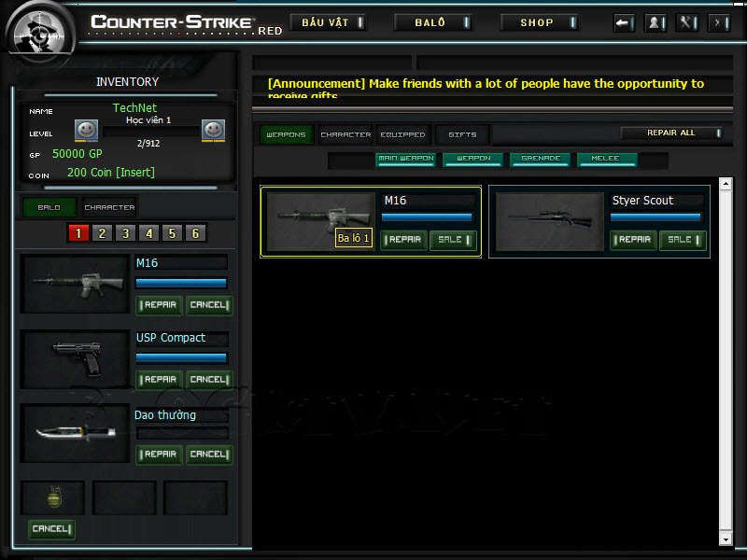Click the 200 Coin [Insert] text
Viewport: 747px width, 560px height.
click(111, 173)
